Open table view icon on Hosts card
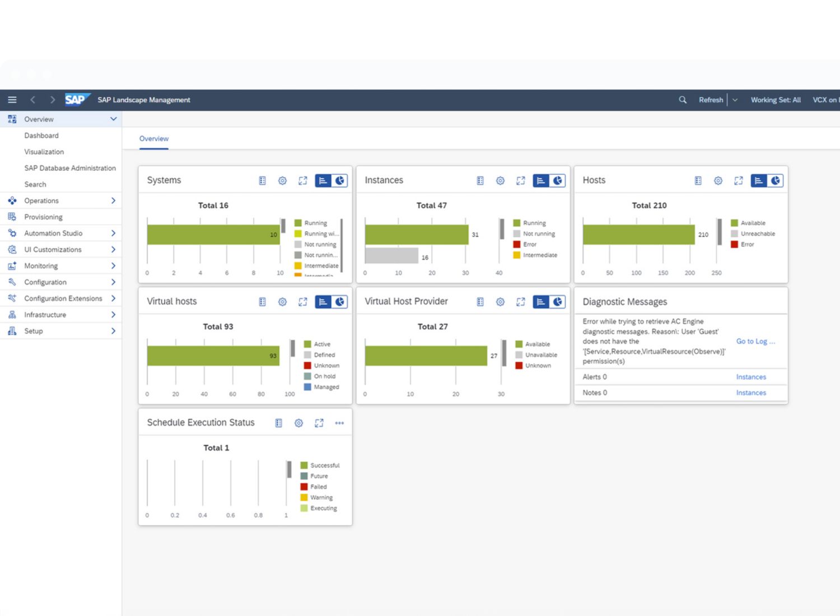840x616 pixels. (698, 180)
